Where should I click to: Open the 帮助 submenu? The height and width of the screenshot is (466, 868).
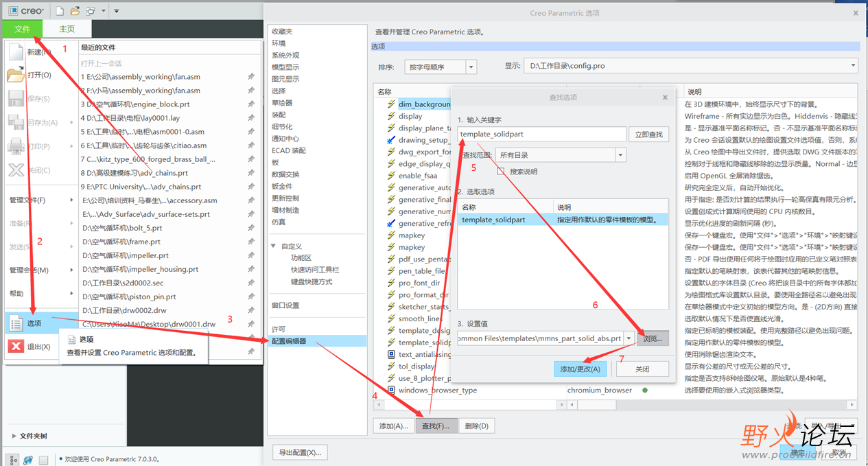(41, 293)
